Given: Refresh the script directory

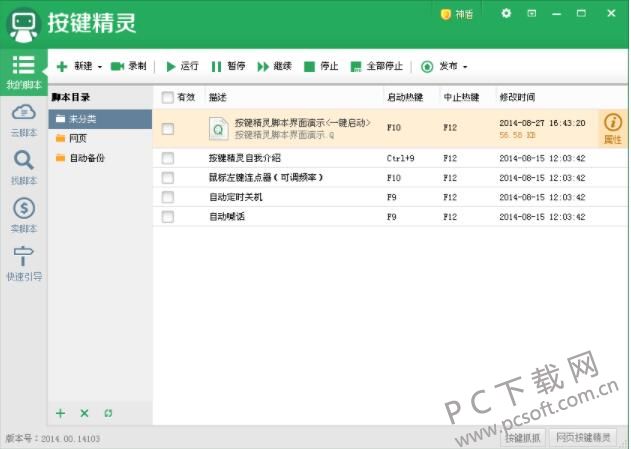Looking at the screenshot, I should [108, 413].
